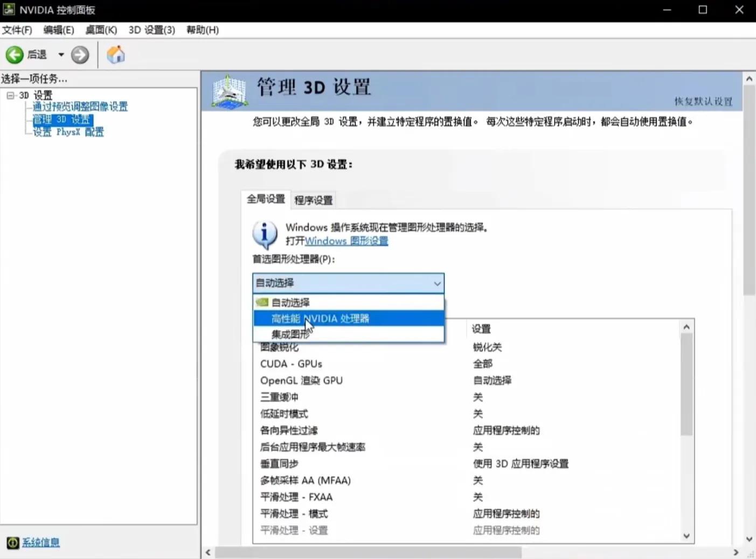The height and width of the screenshot is (559, 756).
Task: Click the back navigation arrow icon
Action: (15, 54)
